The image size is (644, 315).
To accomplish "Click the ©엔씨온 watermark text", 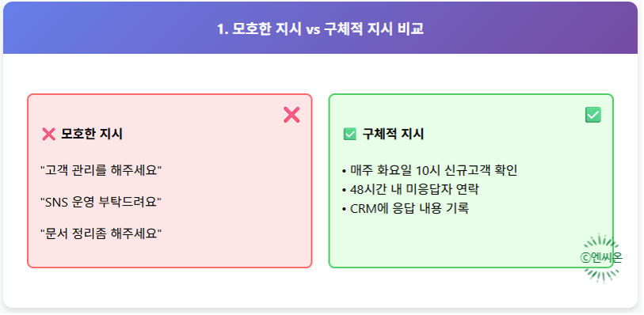I will tap(601, 257).
